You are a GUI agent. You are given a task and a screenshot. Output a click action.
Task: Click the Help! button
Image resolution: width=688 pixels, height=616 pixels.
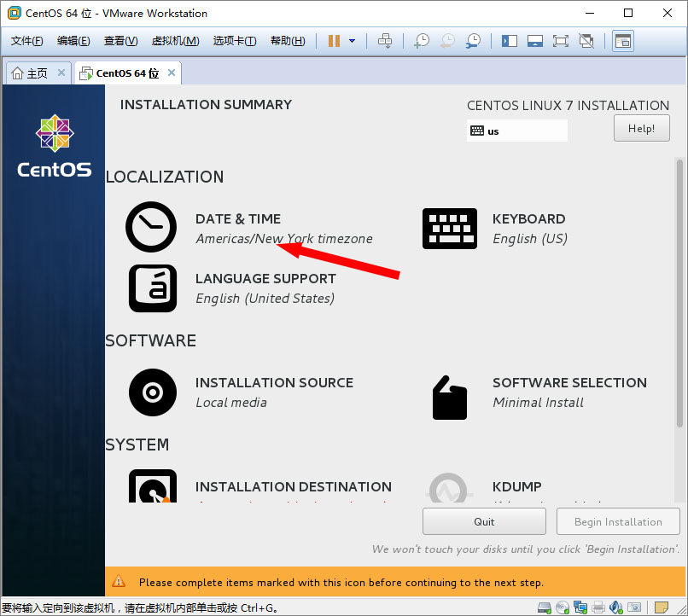(641, 129)
